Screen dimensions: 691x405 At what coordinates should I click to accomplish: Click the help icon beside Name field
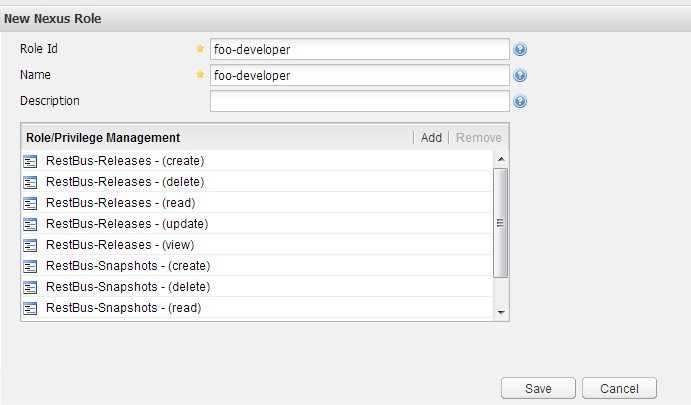click(x=520, y=75)
